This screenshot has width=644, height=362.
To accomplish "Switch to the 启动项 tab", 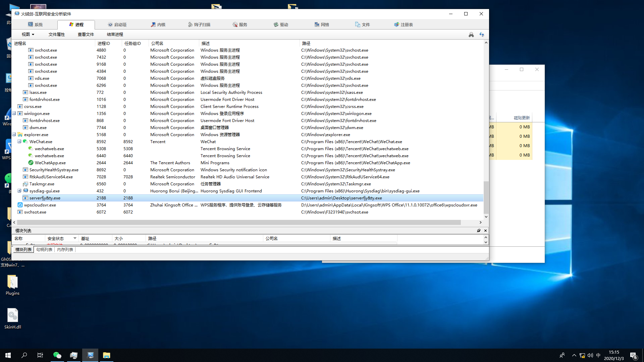I will pos(117,24).
